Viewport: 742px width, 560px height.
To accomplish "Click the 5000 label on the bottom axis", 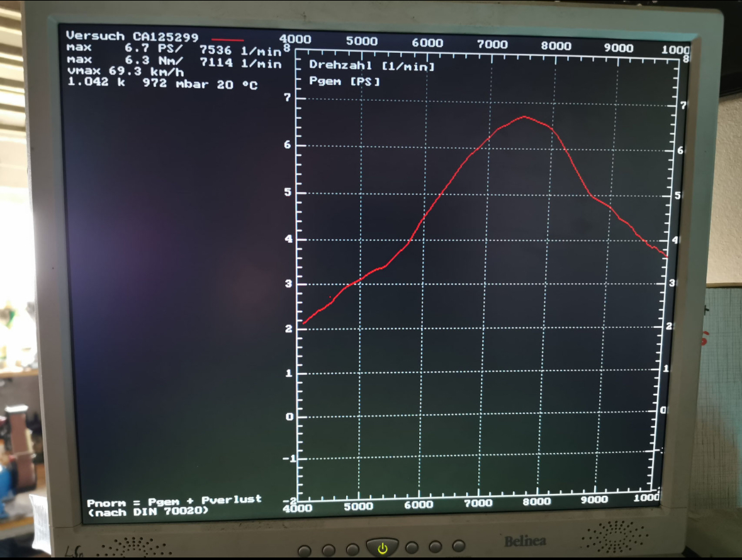I will [x=359, y=507].
